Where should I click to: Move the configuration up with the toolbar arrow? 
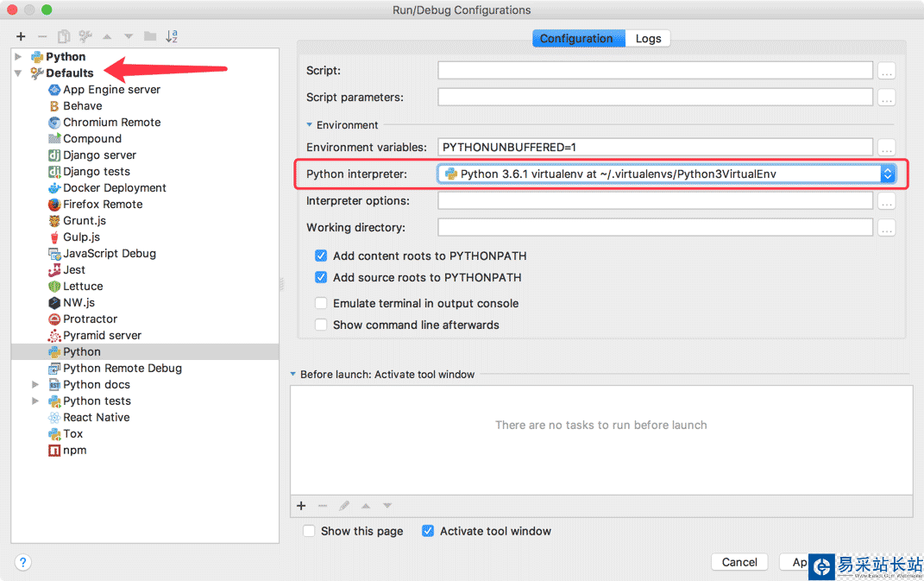click(107, 36)
